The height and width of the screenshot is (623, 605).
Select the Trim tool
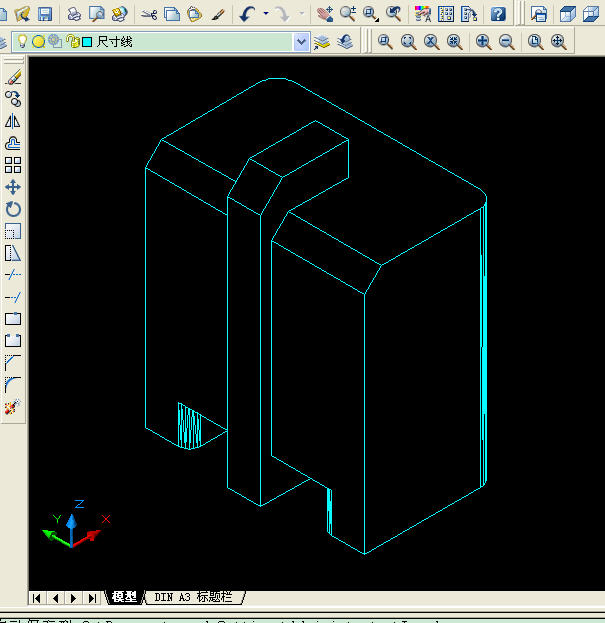13,275
